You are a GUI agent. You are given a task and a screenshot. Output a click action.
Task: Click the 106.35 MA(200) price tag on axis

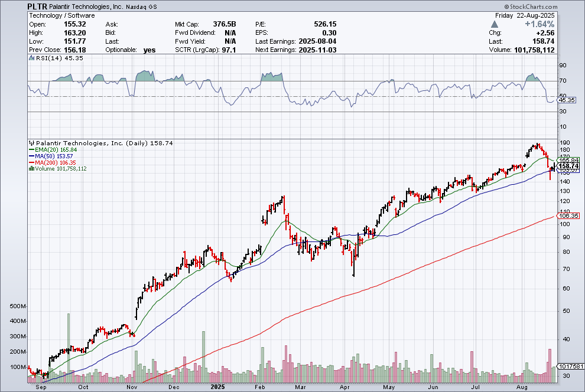click(569, 215)
